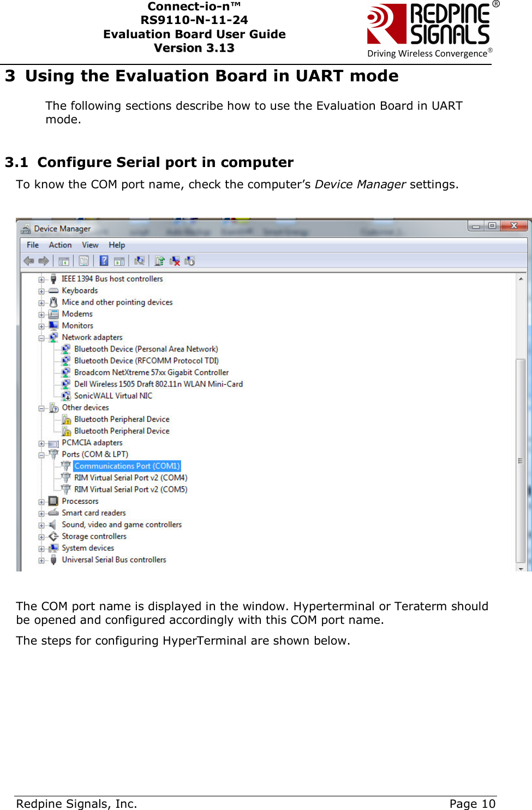Select Bluetooth Device (RFCOMM Protocol TDI)
Viewport: 532px width, 810px height.
click(146, 361)
